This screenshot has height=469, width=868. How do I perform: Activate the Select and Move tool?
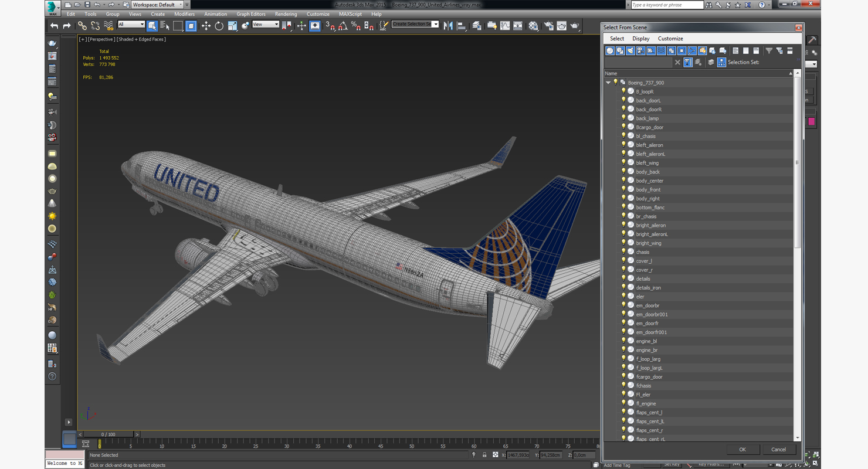[x=206, y=26]
